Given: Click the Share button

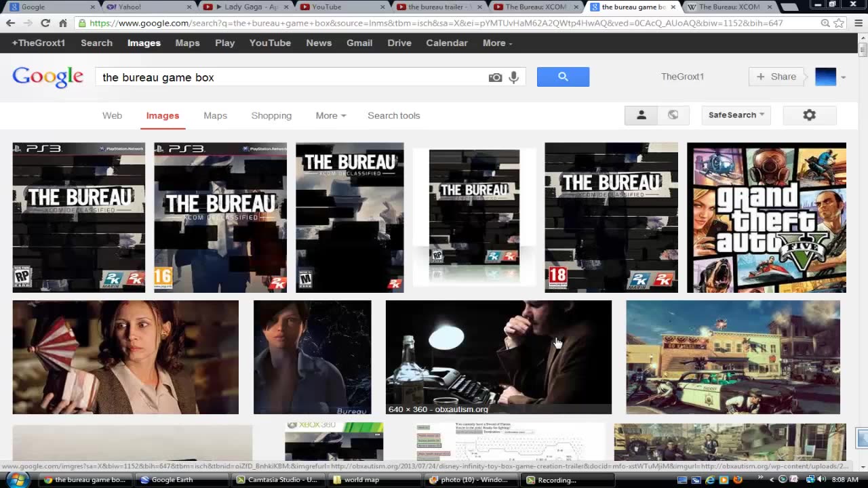Looking at the screenshot, I should [x=776, y=77].
